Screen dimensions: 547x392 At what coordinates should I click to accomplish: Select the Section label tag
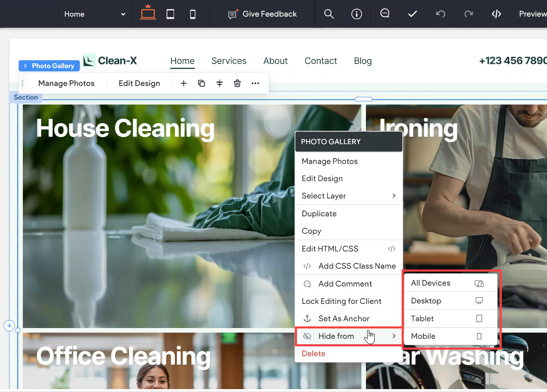tap(26, 97)
